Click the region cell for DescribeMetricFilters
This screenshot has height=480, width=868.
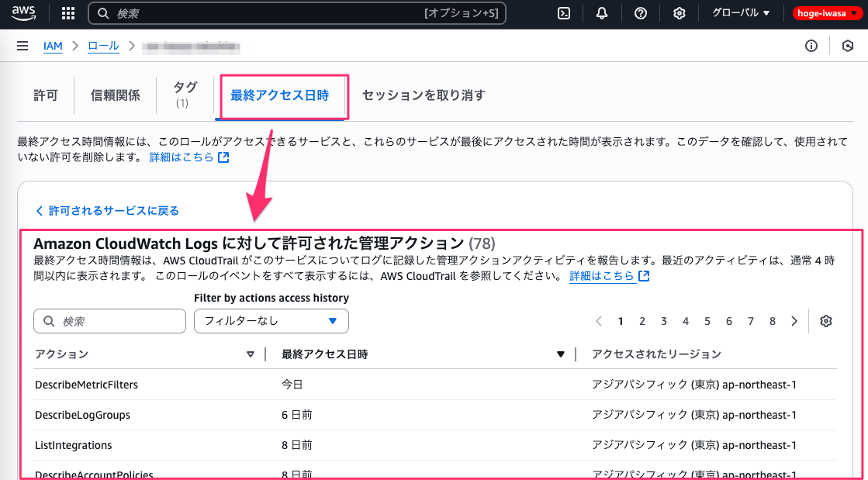(694, 384)
